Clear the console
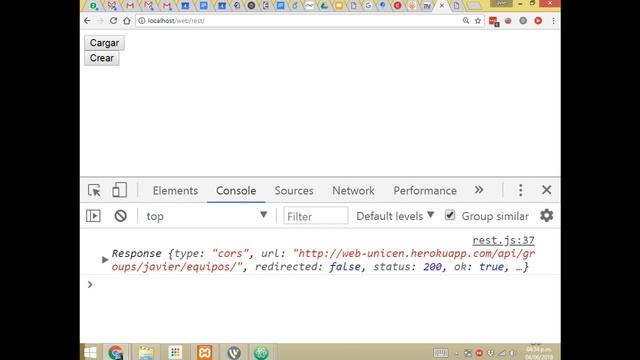640x360 pixels. [120, 216]
